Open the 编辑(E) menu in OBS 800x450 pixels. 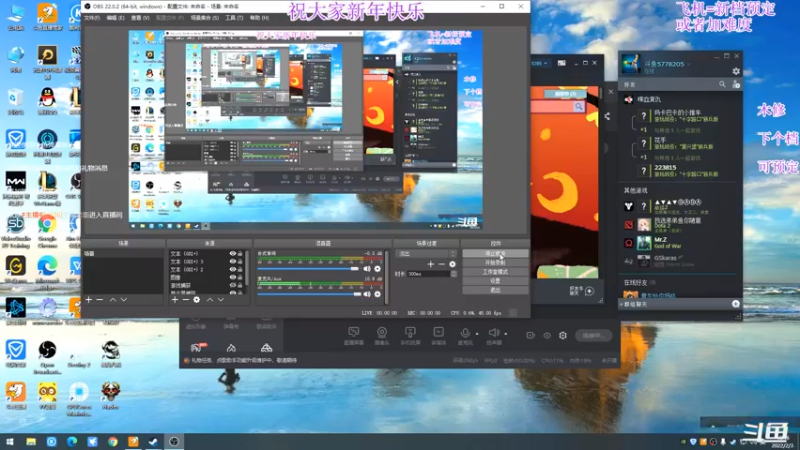pyautogui.click(x=115, y=18)
